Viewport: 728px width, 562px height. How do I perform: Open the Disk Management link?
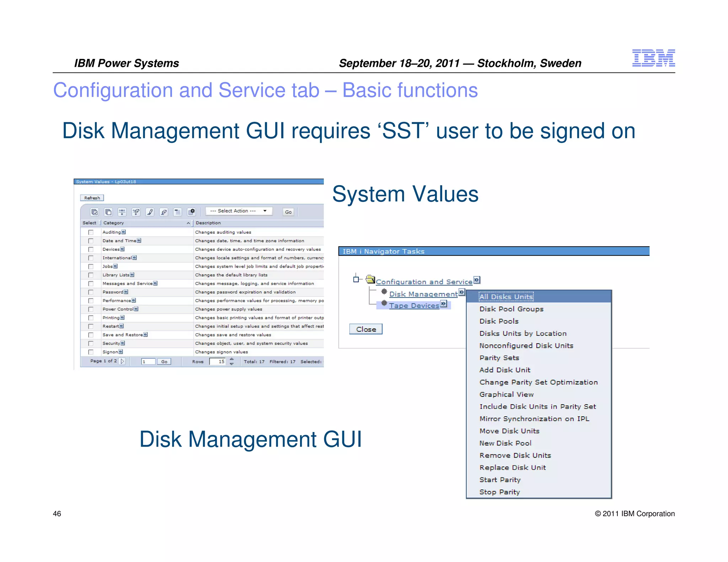423,294
